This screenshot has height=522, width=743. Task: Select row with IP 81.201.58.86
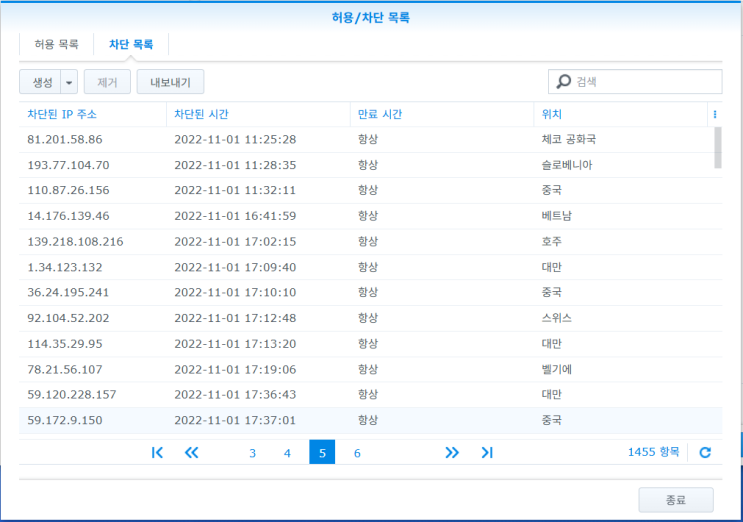coord(371,140)
